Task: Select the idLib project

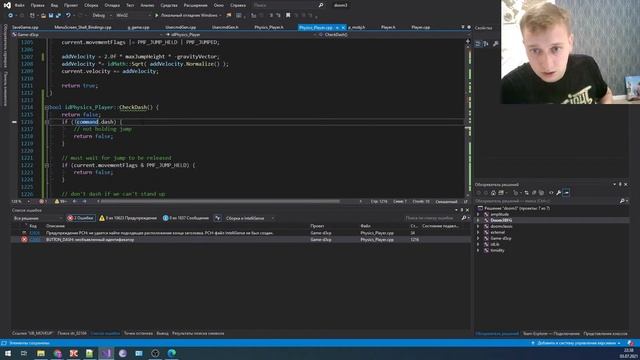Action: (495, 244)
